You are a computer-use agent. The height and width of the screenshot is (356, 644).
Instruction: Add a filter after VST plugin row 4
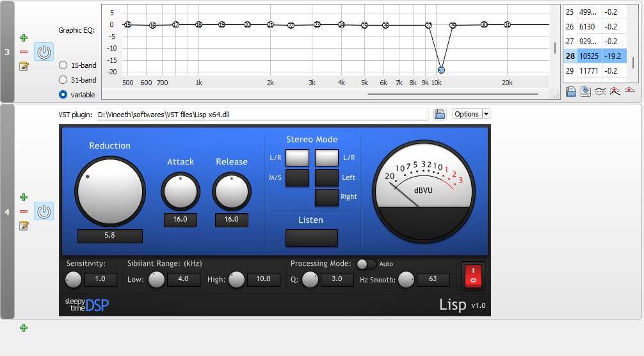(24, 197)
